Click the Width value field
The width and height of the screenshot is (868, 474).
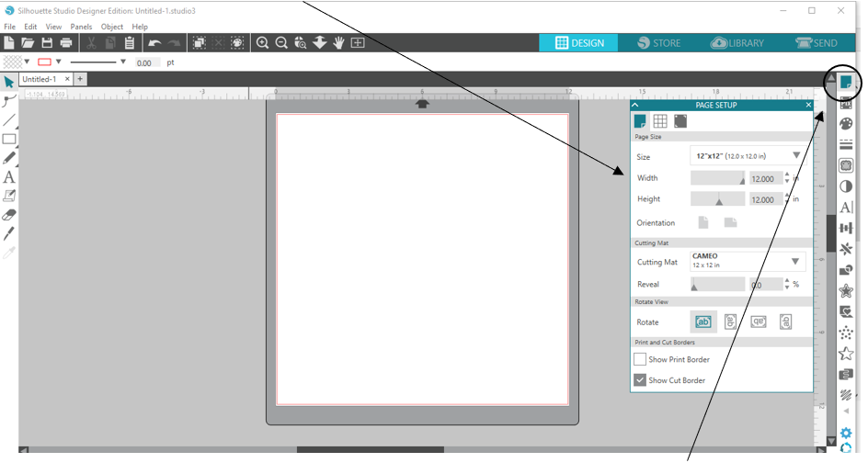766,178
